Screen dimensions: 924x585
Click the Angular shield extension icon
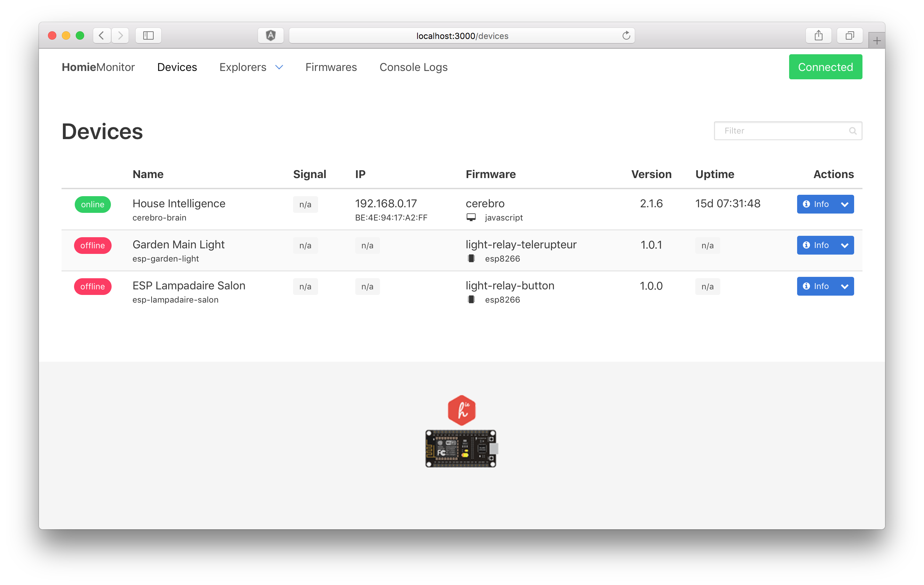pos(270,36)
